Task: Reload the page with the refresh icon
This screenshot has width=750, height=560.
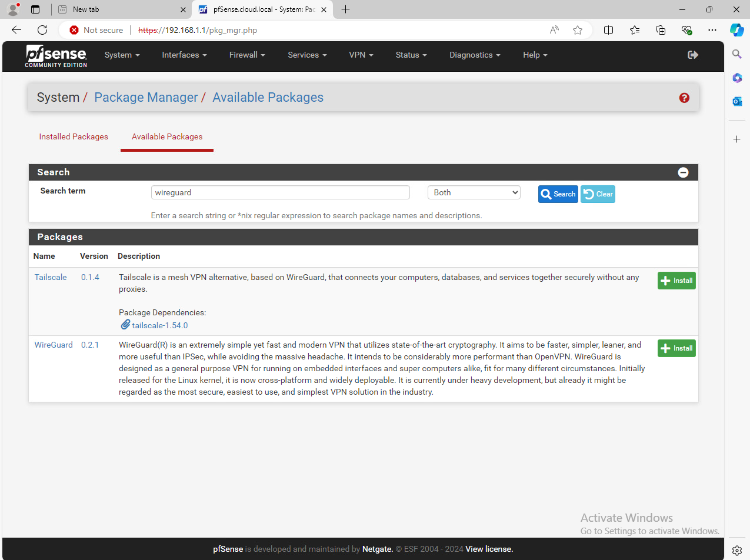Action: (x=42, y=30)
